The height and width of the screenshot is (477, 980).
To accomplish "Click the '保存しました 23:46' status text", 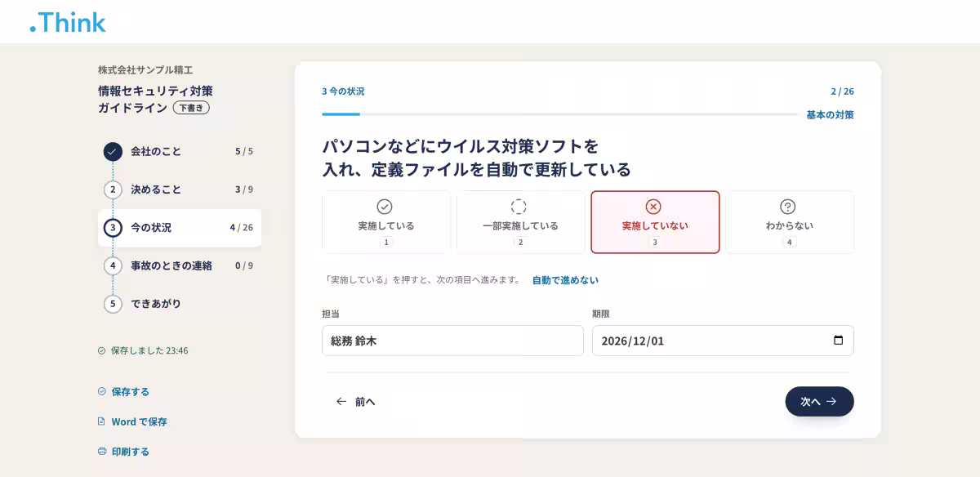I will pos(143,350).
